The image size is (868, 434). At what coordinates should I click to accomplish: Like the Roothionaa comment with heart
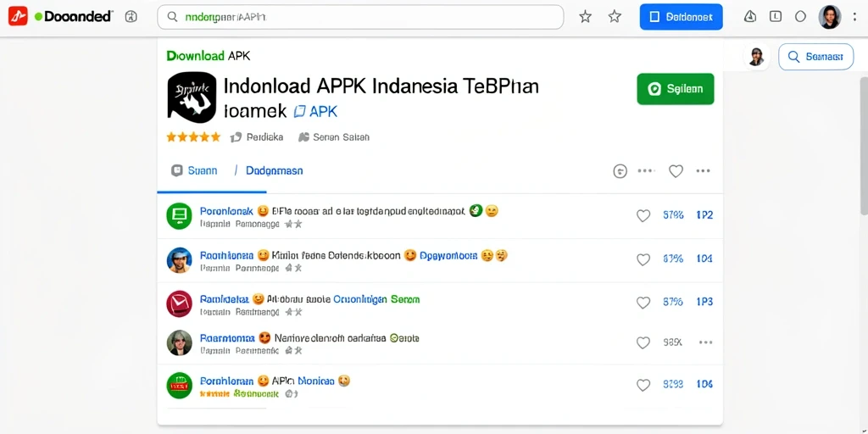[643, 259]
